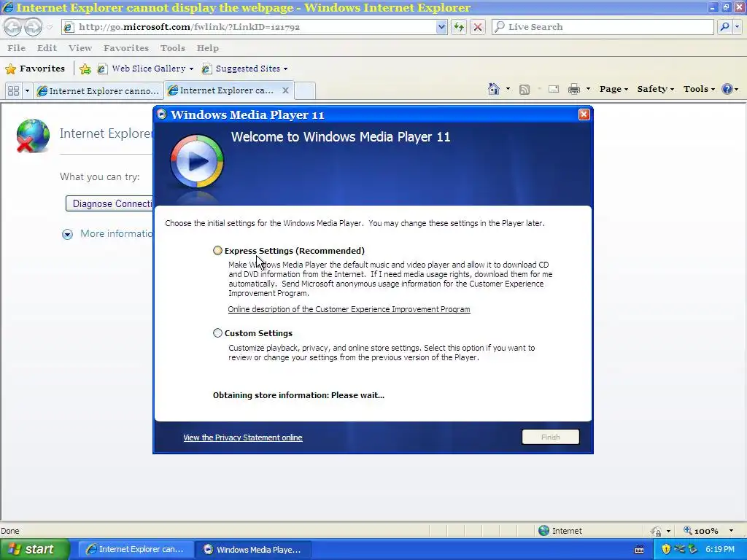The height and width of the screenshot is (560, 747).
Task: Open View the Privacy Statement online link
Action: click(x=242, y=437)
